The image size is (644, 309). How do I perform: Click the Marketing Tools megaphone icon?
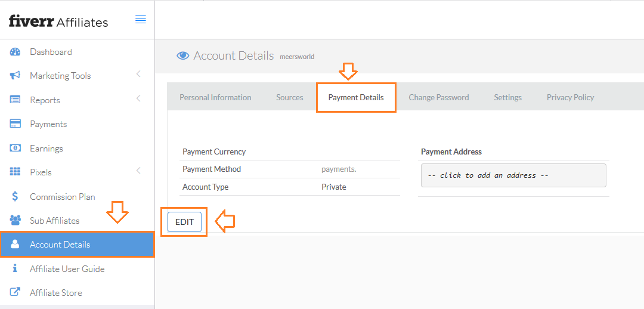(15, 76)
